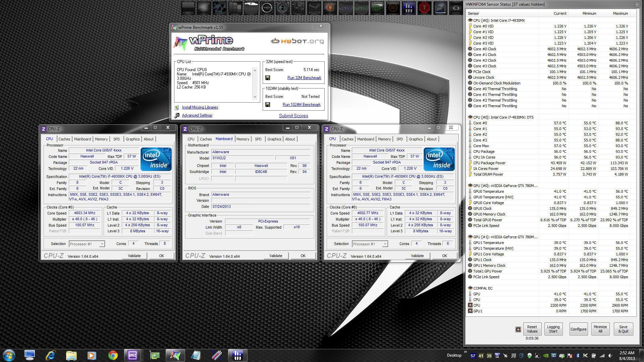This screenshot has width=644, height=362.
Task: Click Reset Values in HWiNFO64
Action: (x=532, y=329)
